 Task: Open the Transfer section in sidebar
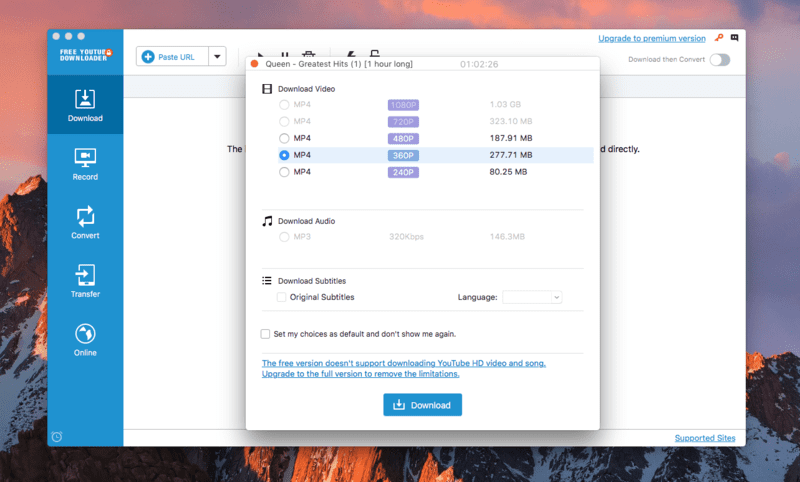click(x=85, y=281)
